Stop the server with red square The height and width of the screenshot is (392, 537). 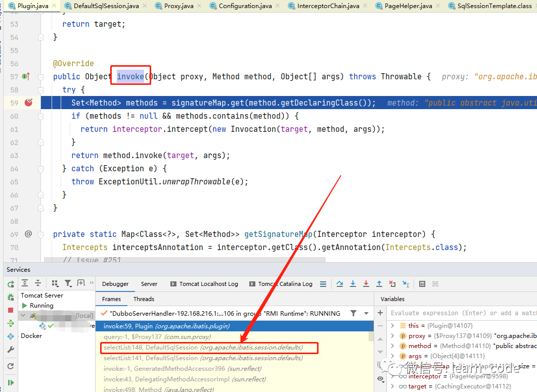coord(11,310)
